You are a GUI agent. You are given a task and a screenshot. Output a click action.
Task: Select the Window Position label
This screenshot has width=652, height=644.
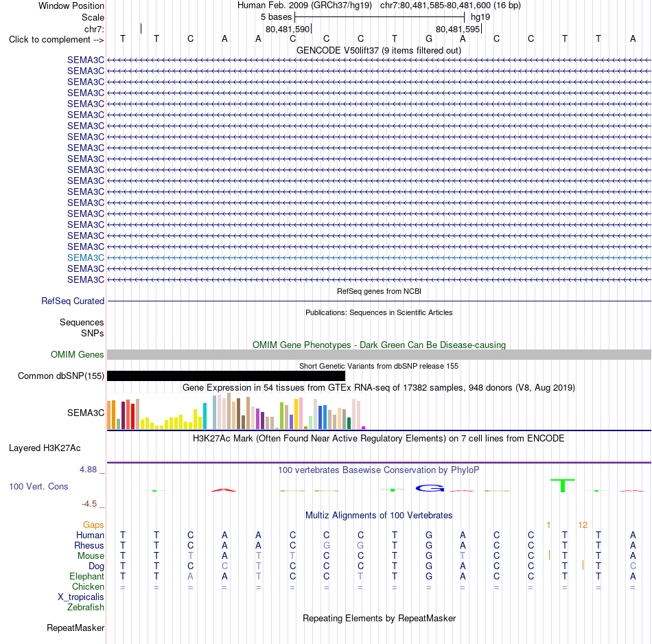(71, 5)
